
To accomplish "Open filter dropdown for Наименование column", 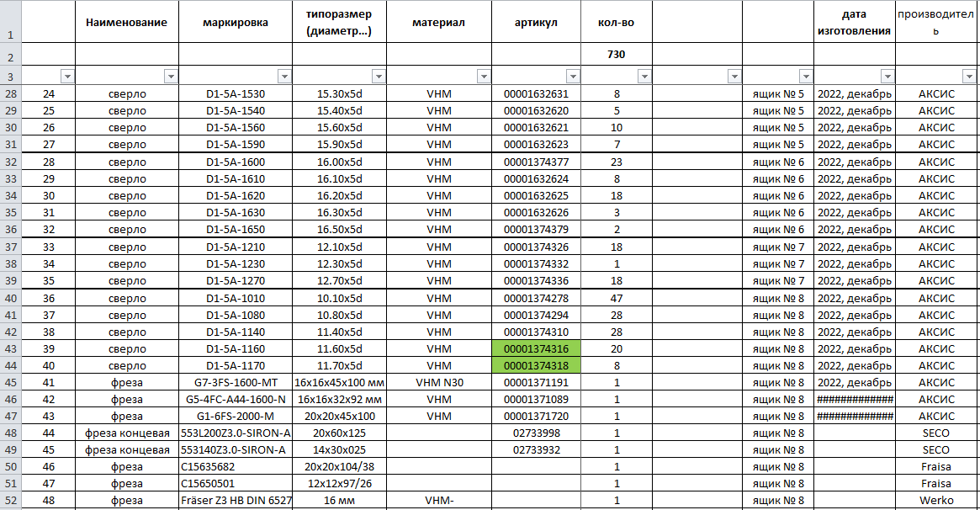I will pyautogui.click(x=171, y=77).
